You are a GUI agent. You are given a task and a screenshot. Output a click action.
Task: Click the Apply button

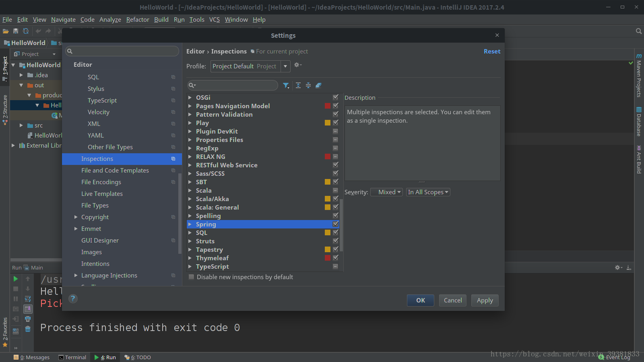click(x=485, y=300)
